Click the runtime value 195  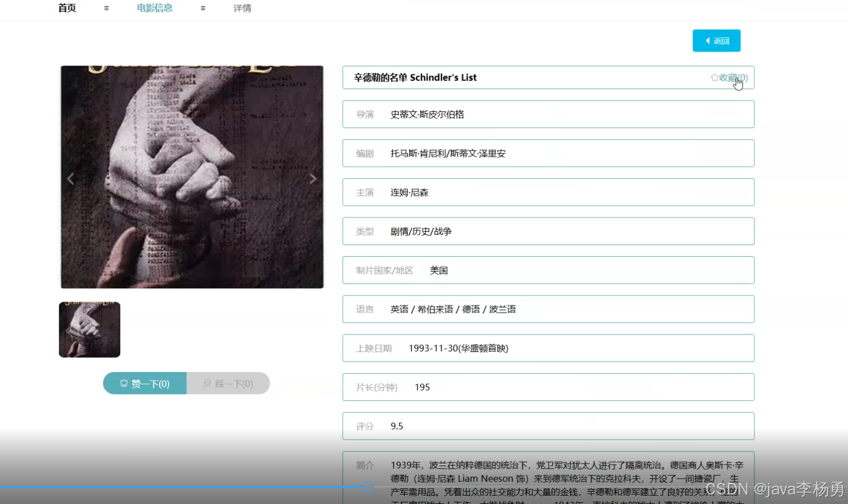[422, 387]
